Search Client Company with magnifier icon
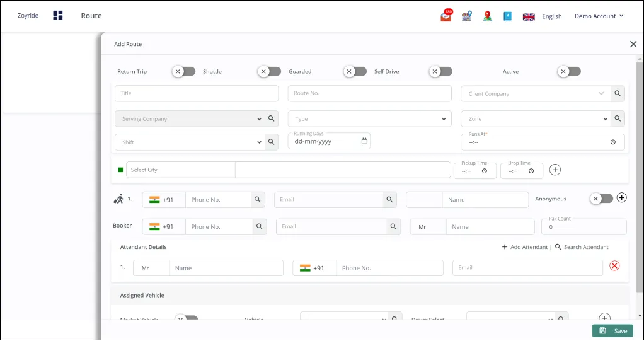The image size is (644, 341). pos(618,94)
